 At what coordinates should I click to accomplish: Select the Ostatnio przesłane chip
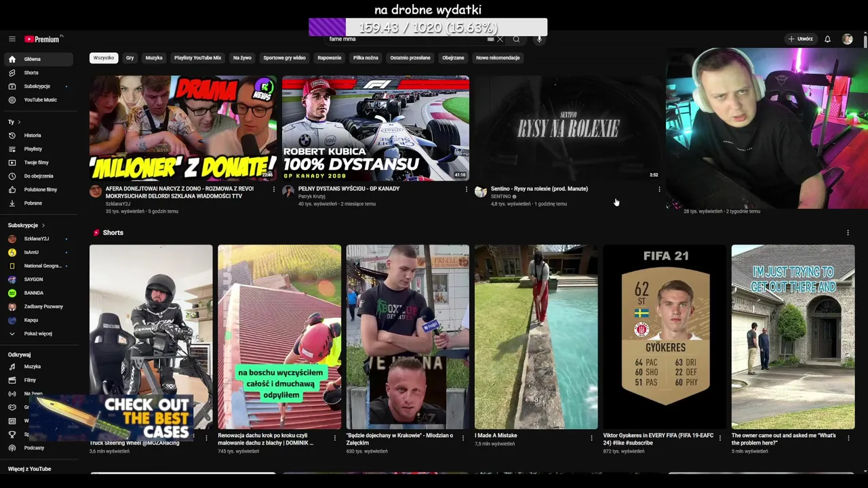coord(410,58)
